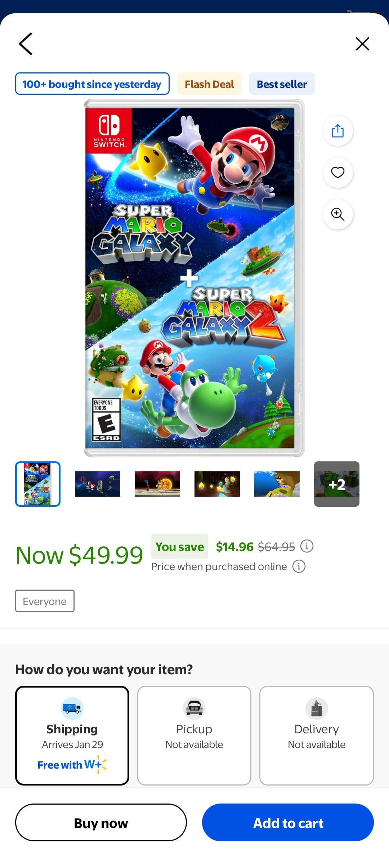Viewport: 389px width, 868px height.
Task: Show the +2 more images thumbnail
Action: 337,484
